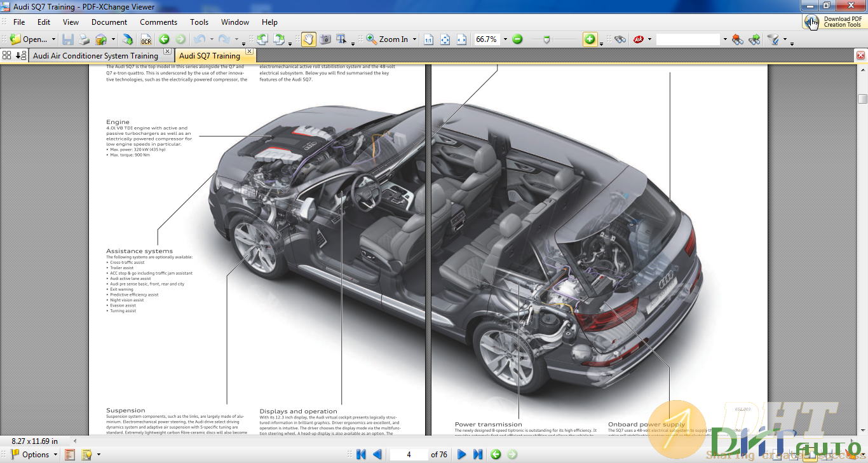
Task: Open the comments pane dropdown arrow
Action: (98, 455)
